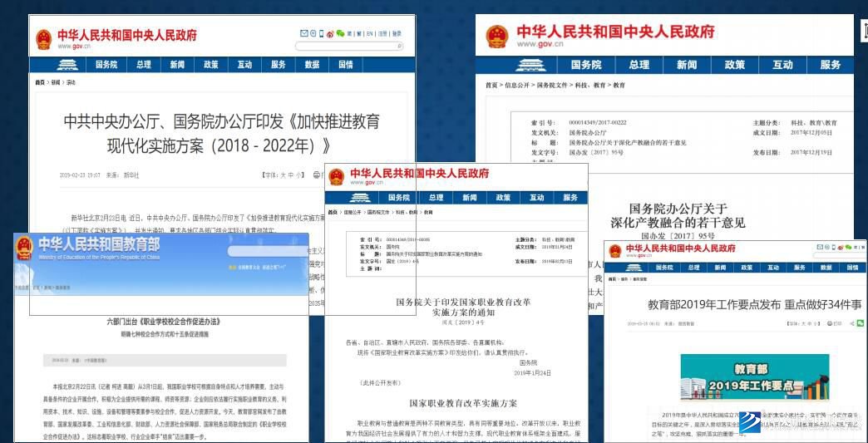
Task: Click 首页 breadcrumb in the top-left page
Action: [x=40, y=82]
